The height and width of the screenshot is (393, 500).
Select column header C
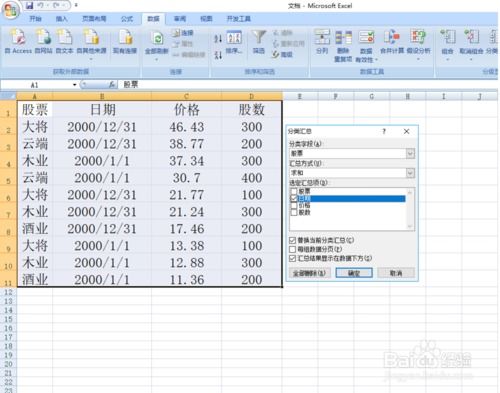point(186,96)
